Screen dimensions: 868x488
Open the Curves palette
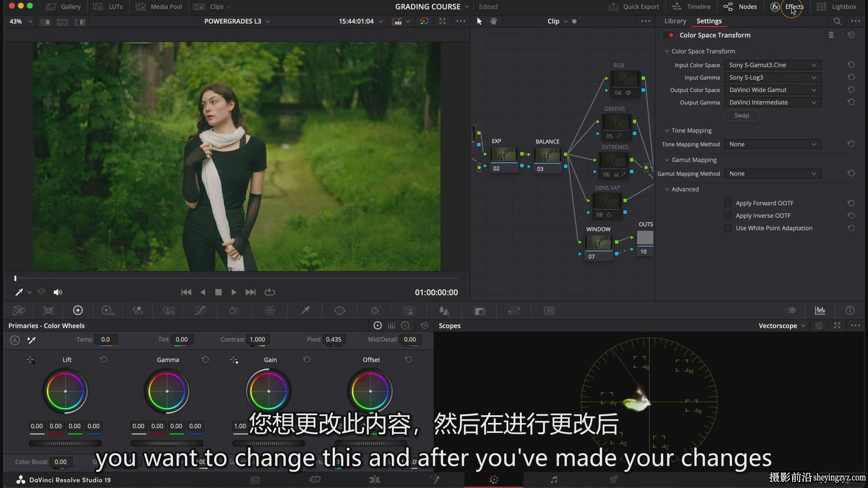(200, 310)
